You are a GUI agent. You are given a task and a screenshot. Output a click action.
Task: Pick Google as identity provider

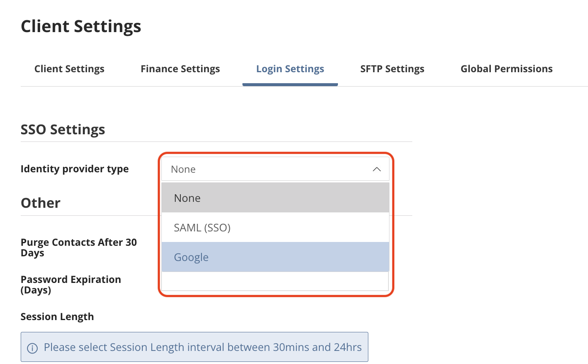click(x=275, y=257)
